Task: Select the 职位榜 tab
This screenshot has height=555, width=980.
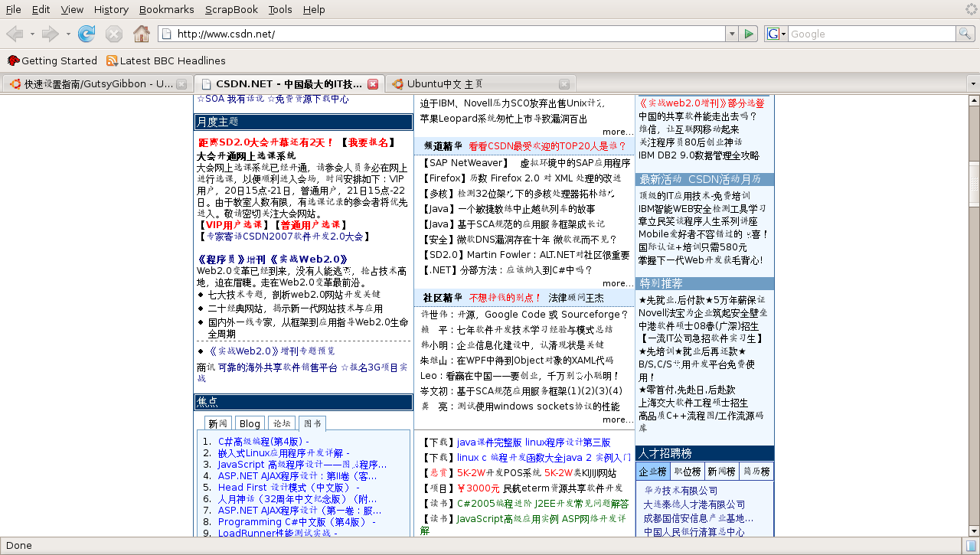Action: pos(688,472)
